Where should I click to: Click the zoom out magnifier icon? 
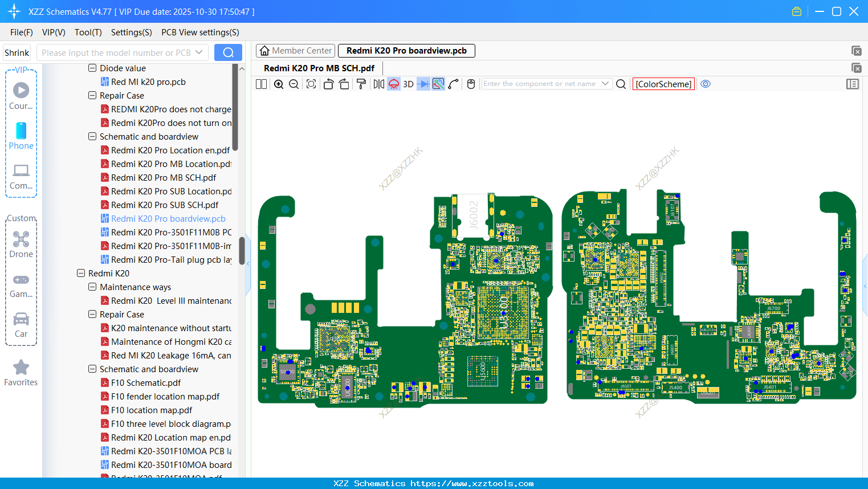[294, 84]
